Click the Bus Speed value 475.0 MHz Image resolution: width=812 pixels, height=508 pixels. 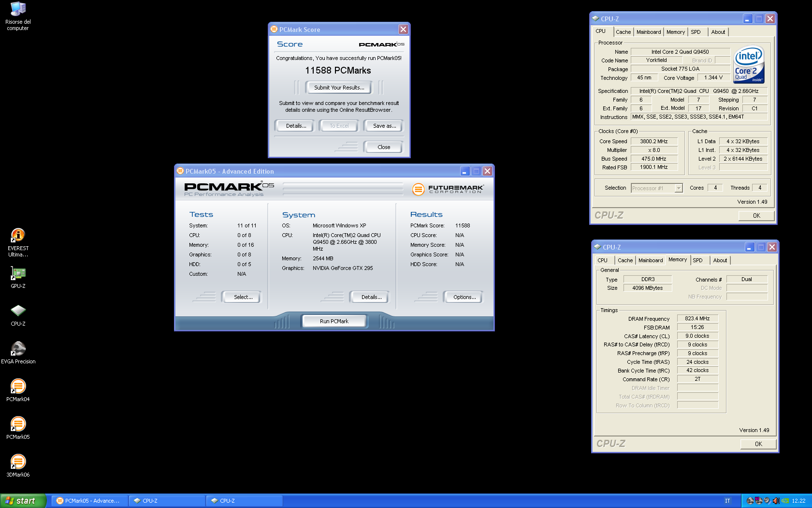click(x=653, y=159)
